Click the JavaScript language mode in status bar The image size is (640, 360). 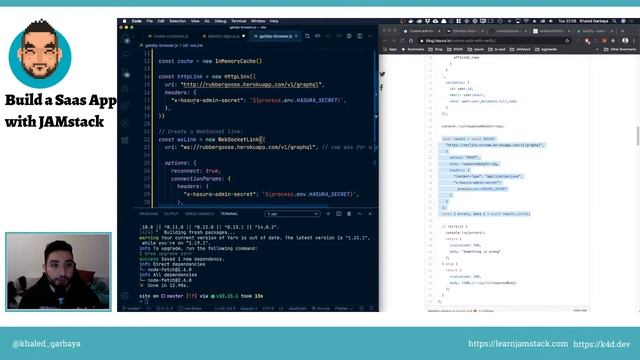(297, 308)
